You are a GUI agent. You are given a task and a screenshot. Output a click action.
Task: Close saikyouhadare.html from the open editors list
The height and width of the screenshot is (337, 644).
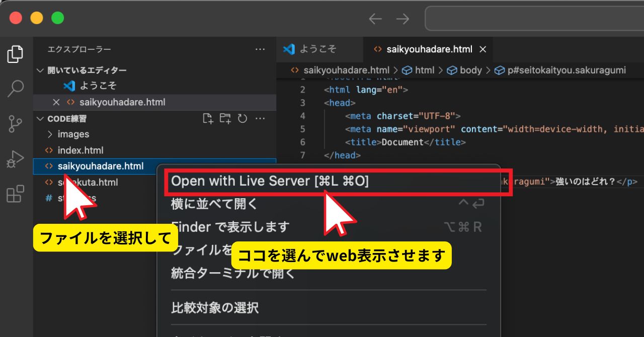click(x=56, y=102)
